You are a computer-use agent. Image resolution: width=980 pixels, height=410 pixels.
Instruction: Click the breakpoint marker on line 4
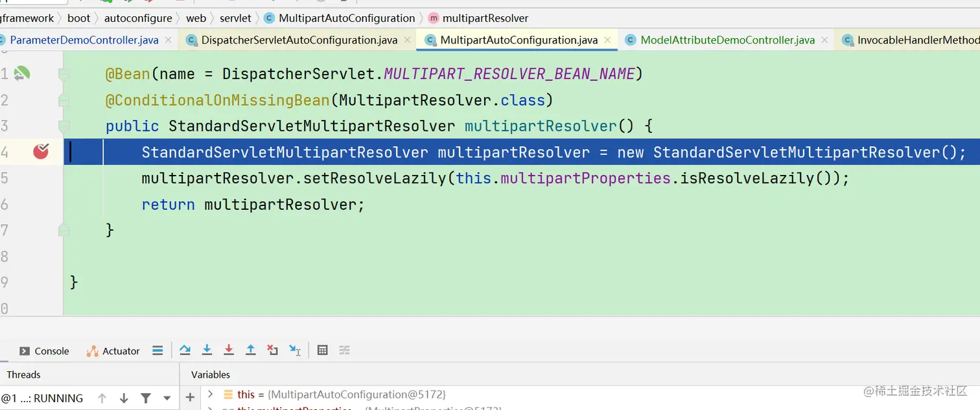[x=41, y=152]
